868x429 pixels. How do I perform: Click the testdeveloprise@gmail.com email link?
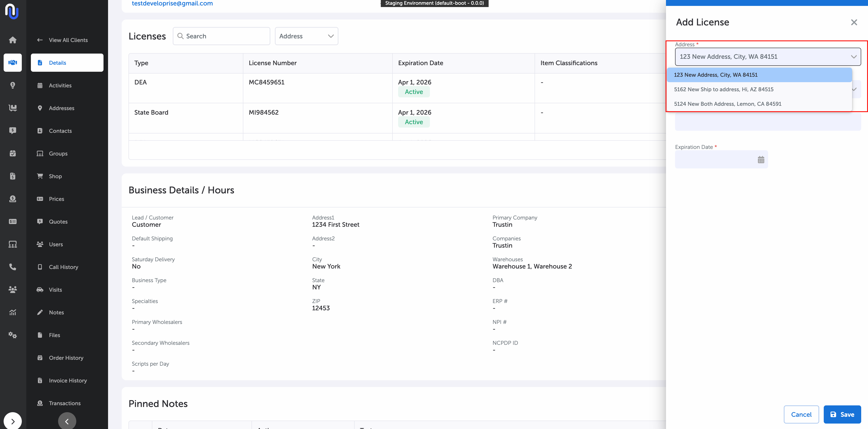point(172,3)
